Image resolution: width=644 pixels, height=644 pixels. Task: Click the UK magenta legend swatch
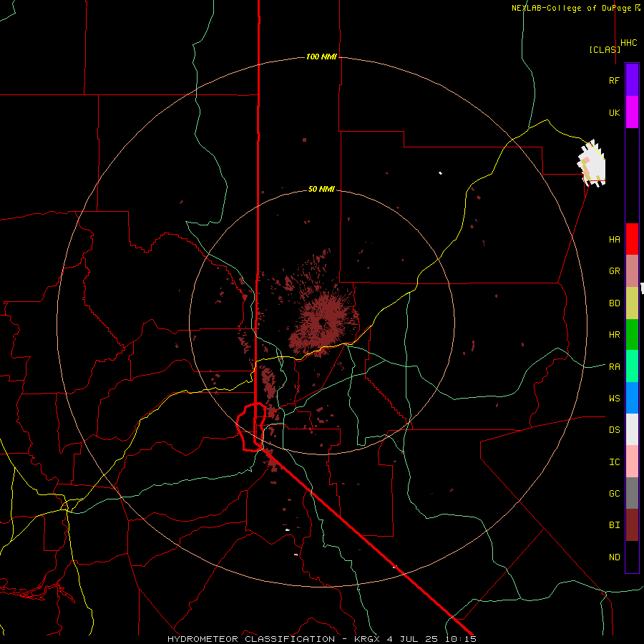point(632,112)
